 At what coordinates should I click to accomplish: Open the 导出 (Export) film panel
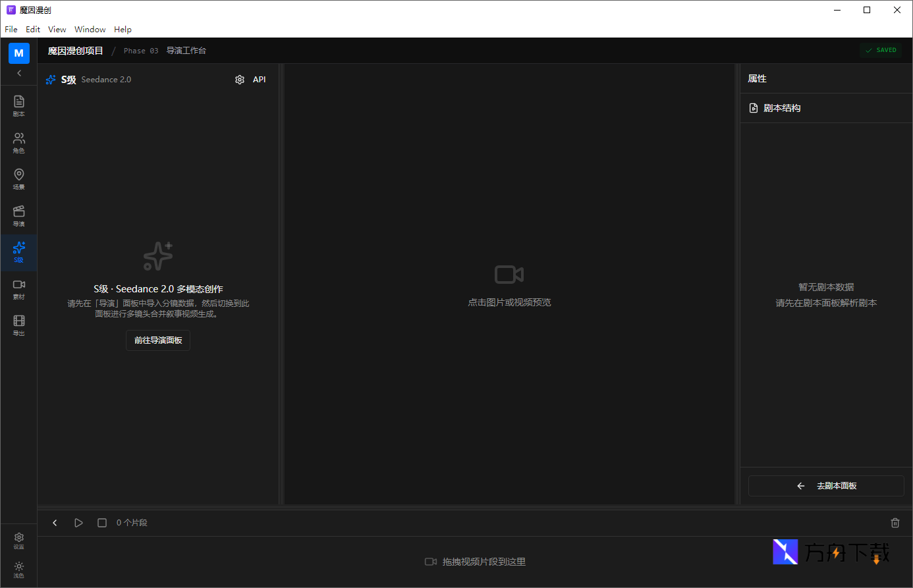tap(18, 325)
